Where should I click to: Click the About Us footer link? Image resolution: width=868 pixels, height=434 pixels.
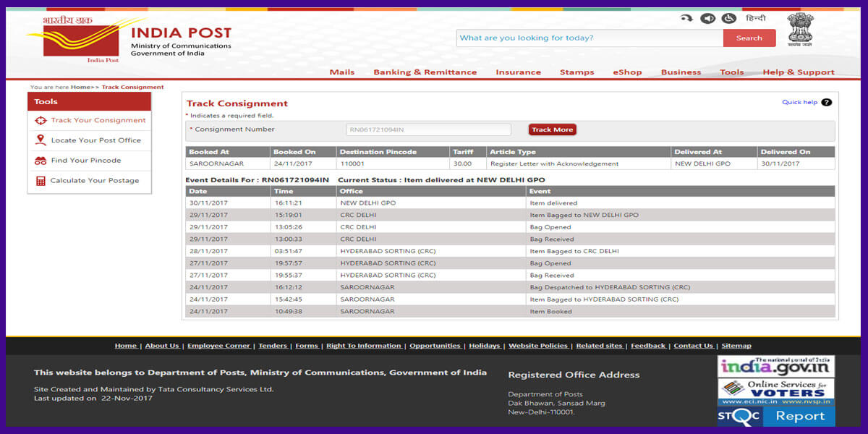162,346
